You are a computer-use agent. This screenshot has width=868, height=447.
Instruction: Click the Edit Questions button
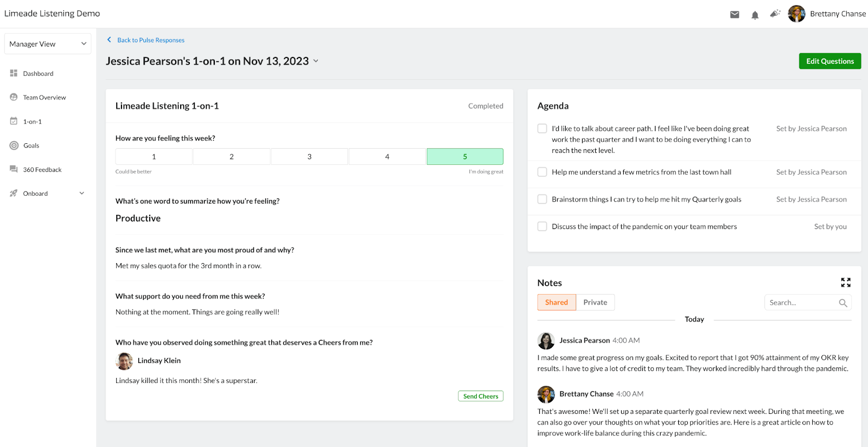[830, 61]
